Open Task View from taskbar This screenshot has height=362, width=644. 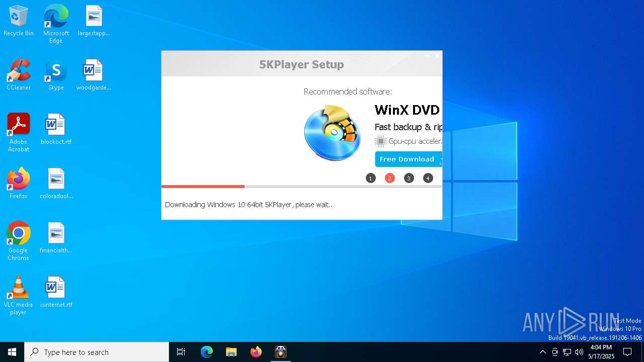pyautogui.click(x=181, y=352)
